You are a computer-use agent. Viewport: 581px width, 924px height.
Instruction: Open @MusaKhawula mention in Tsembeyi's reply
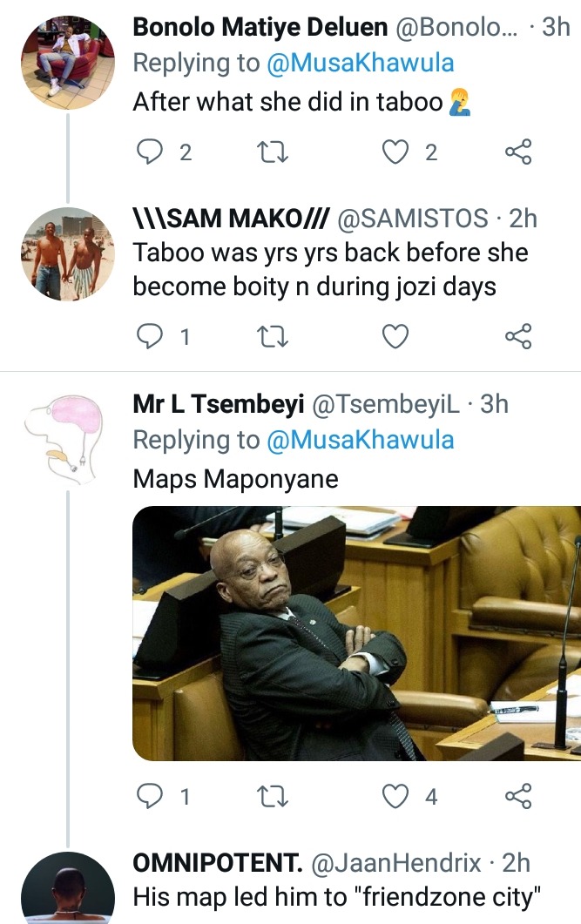(360, 440)
